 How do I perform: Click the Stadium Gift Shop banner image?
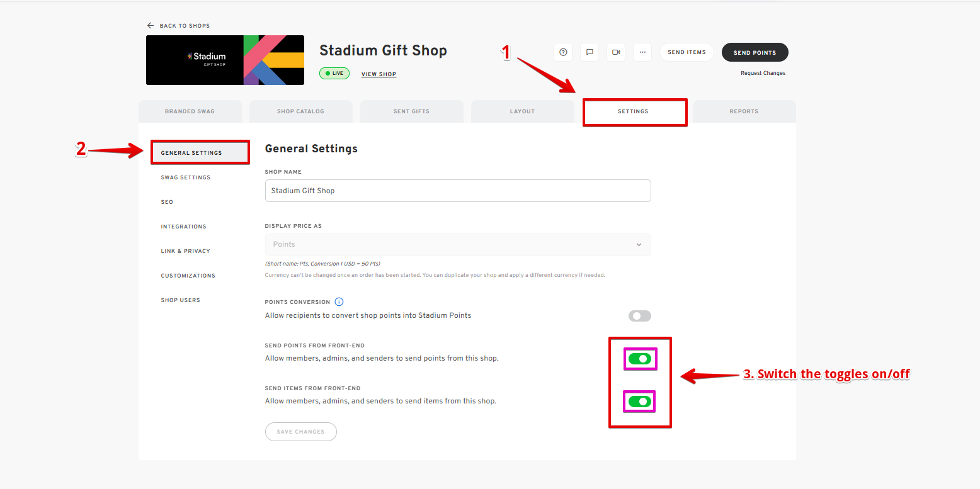click(225, 60)
